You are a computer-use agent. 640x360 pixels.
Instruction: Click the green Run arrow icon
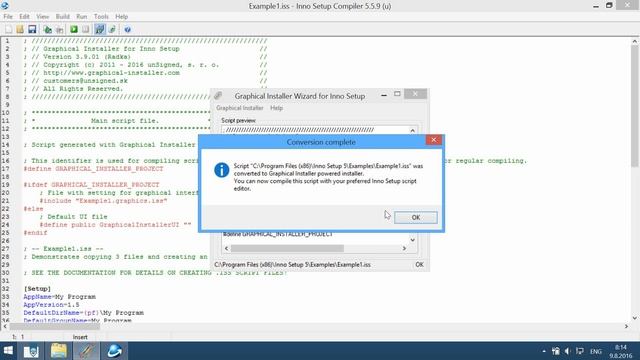click(74, 29)
